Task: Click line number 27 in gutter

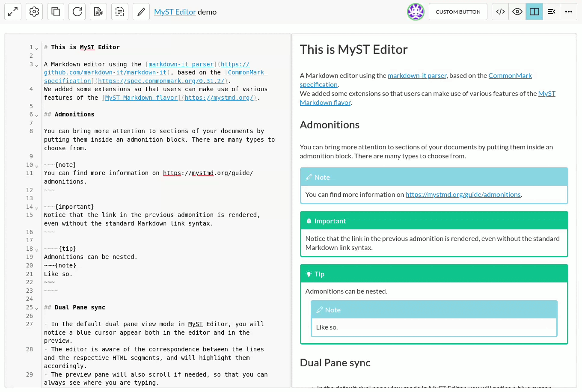Action: (30, 324)
